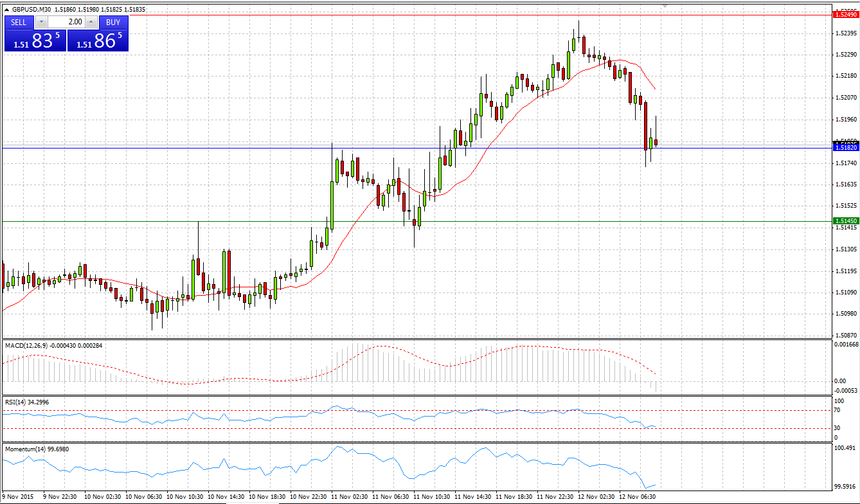Click the Momentum(14) 99.6980 label
The image size is (860, 504).
[37, 449]
